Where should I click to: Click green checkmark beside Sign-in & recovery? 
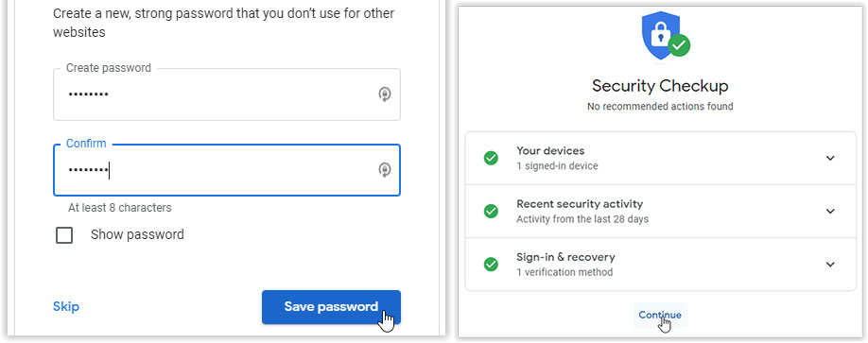point(491,265)
